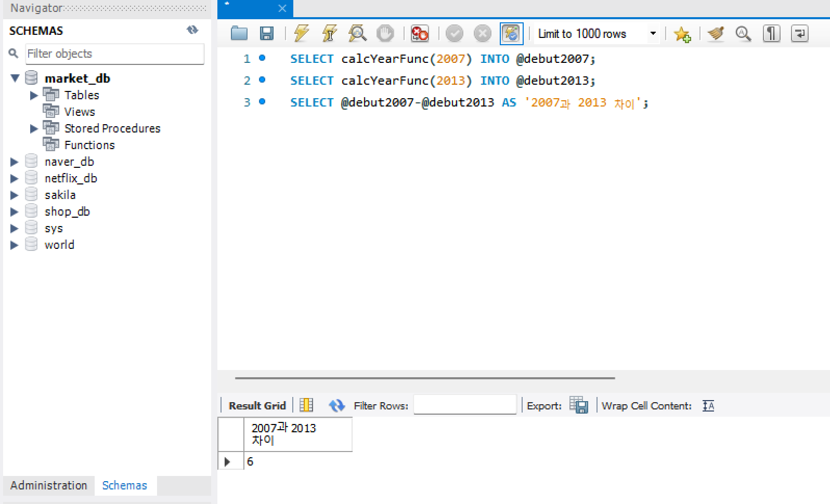Toggle auto-commit mode icon

click(x=511, y=34)
